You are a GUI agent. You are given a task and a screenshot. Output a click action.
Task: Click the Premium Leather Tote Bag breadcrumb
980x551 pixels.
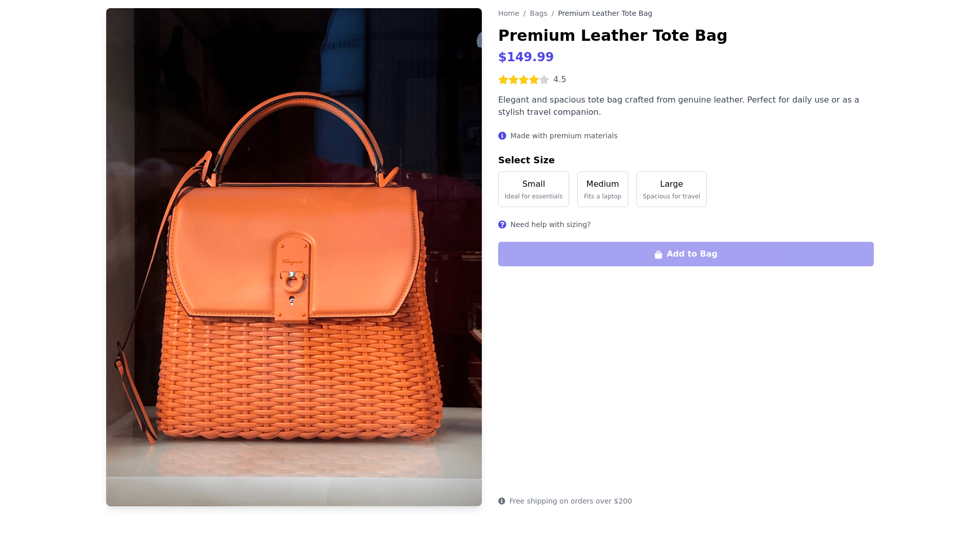tap(605, 14)
